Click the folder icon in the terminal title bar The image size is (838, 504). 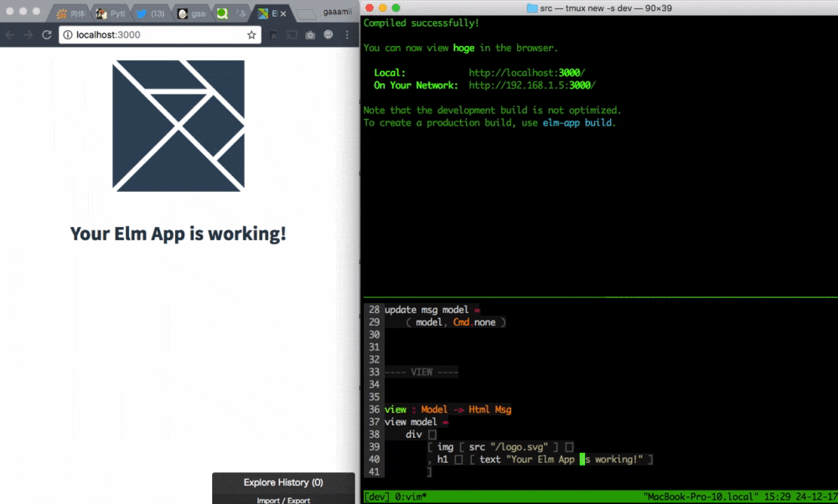click(532, 8)
